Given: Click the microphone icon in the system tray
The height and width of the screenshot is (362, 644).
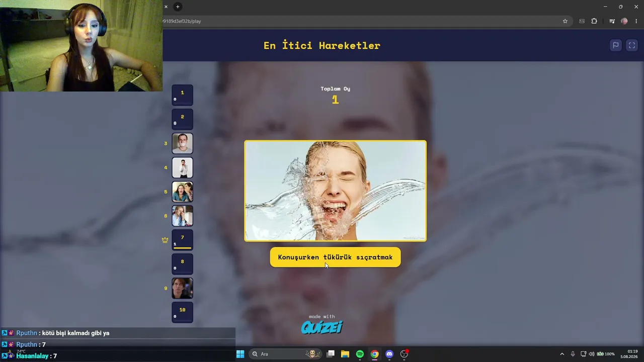Looking at the screenshot, I should pos(573,354).
